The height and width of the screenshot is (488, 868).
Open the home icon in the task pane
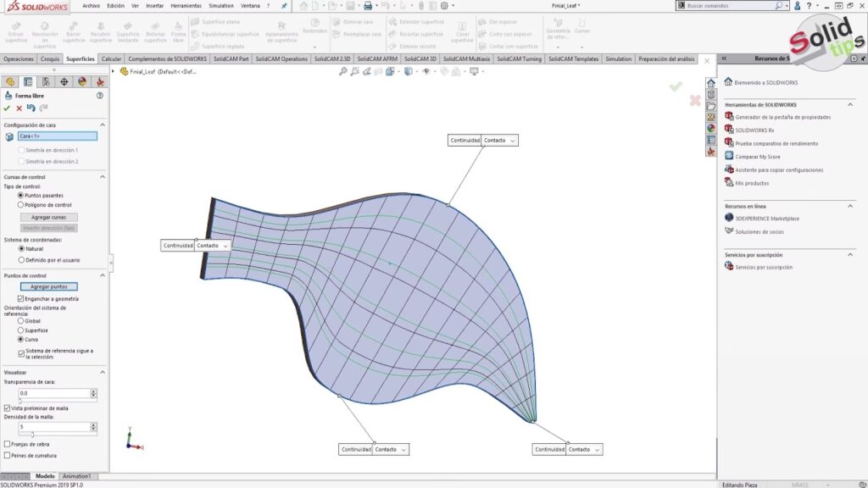[711, 83]
